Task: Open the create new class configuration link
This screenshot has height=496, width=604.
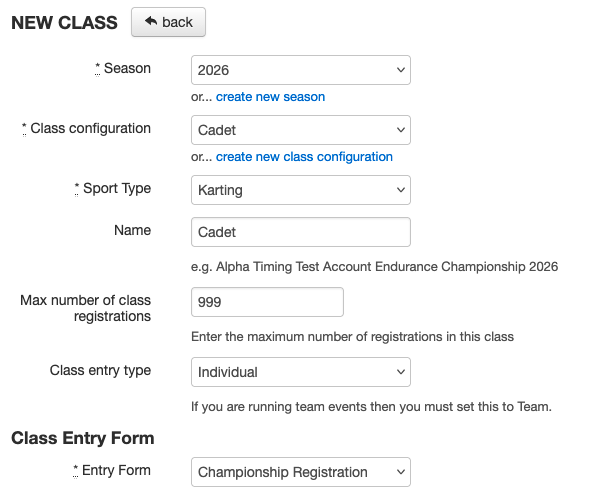Action: click(x=304, y=157)
